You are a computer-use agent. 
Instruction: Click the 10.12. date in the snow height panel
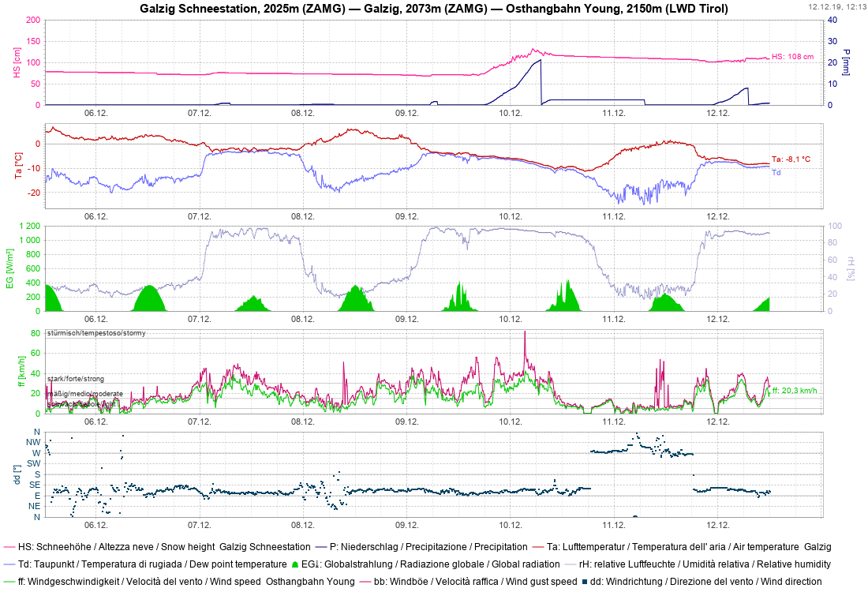tap(511, 113)
